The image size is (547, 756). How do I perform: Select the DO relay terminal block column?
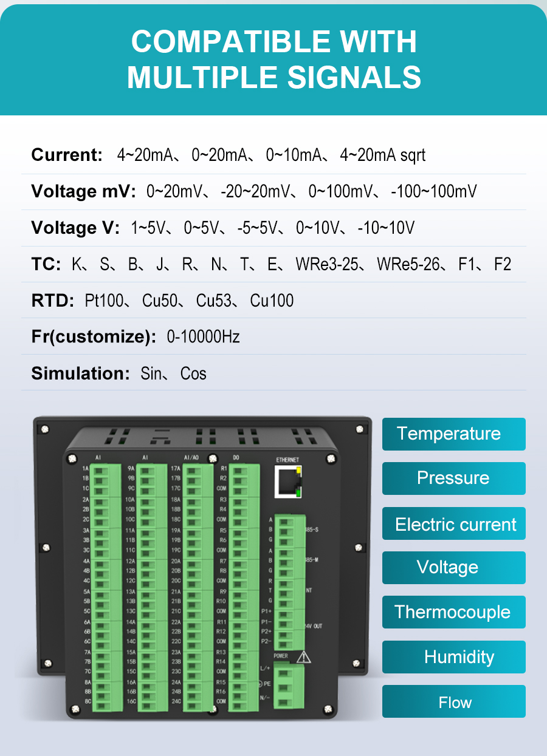click(243, 586)
